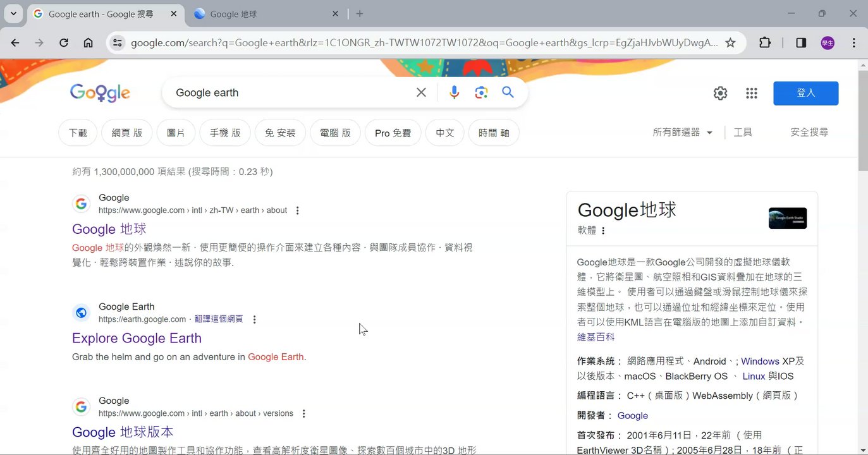Switch to the Google 地球 tab
The width and height of the screenshot is (868, 455).
267,14
